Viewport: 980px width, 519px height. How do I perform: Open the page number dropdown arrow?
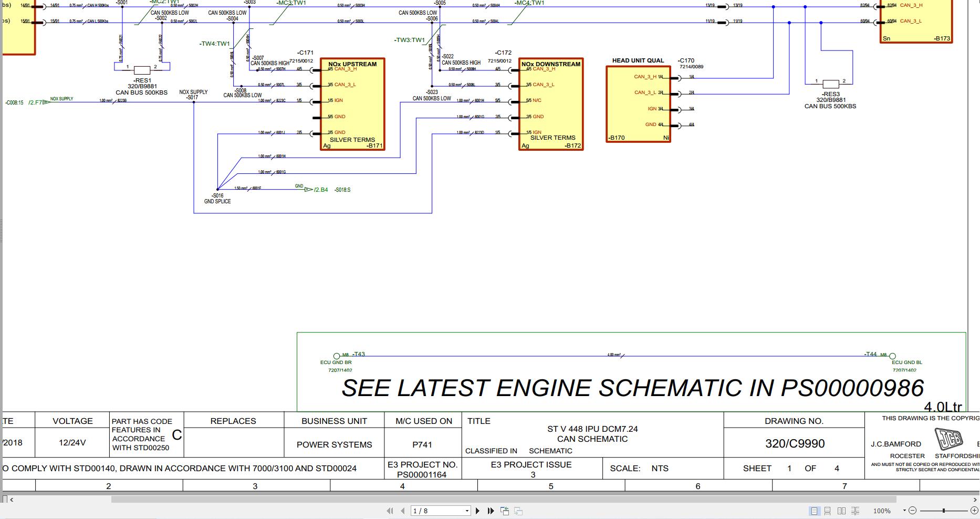tap(466, 510)
